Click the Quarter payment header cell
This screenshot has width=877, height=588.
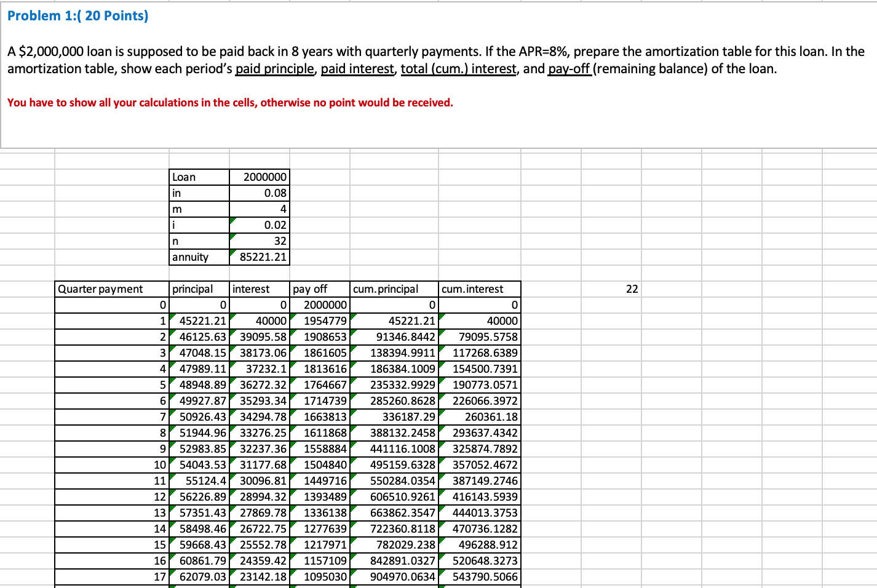click(111, 289)
